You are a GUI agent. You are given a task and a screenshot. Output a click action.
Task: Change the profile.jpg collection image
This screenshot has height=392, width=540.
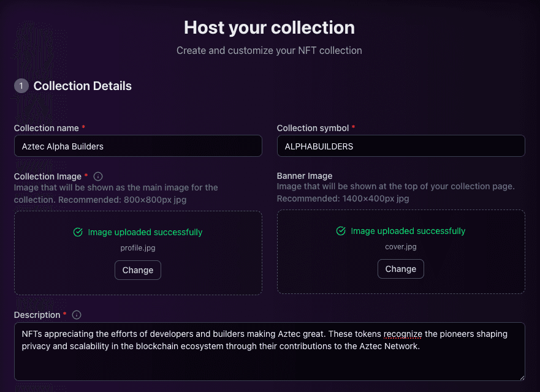point(138,270)
